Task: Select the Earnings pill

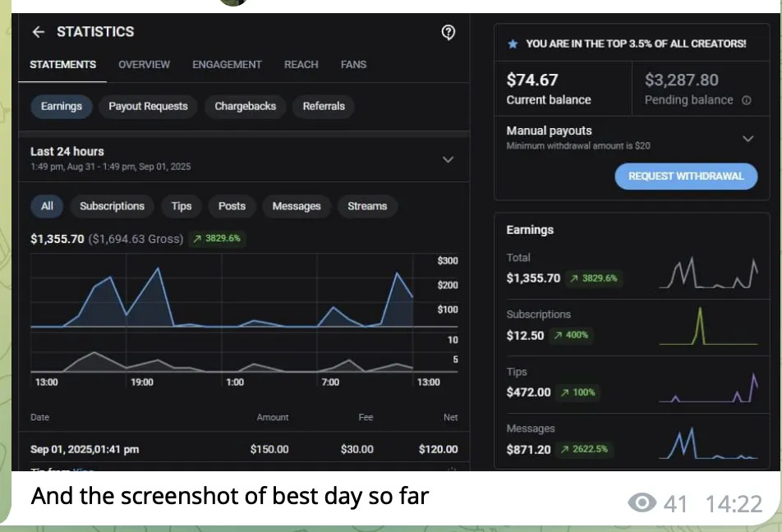Action: (62, 106)
